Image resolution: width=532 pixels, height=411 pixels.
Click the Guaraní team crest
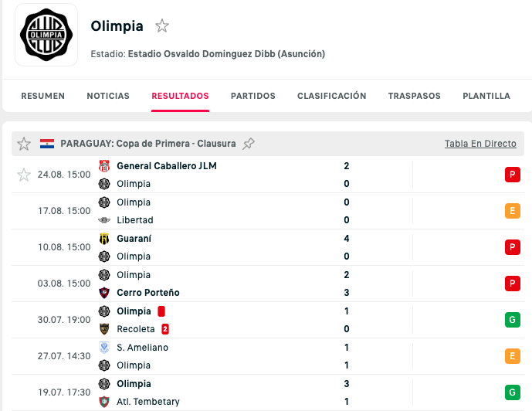(104, 239)
